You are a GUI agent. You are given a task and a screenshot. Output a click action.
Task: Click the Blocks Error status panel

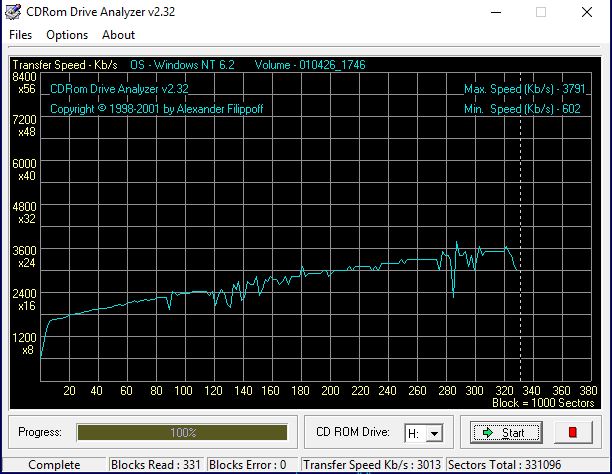click(x=247, y=465)
